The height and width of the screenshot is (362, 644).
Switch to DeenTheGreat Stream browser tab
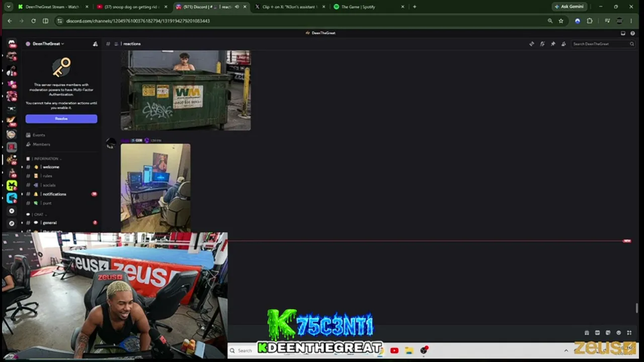click(x=53, y=7)
